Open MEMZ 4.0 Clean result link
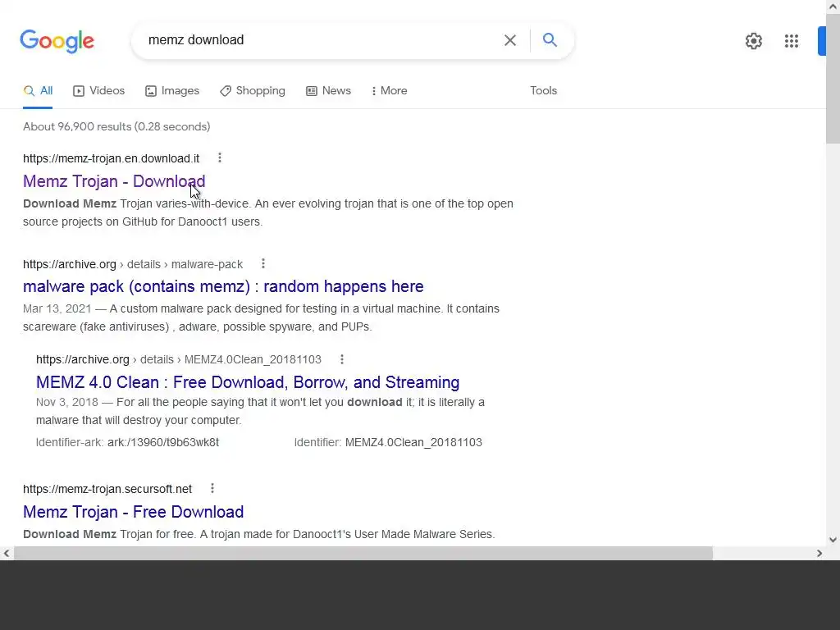840x630 pixels. pos(248,382)
